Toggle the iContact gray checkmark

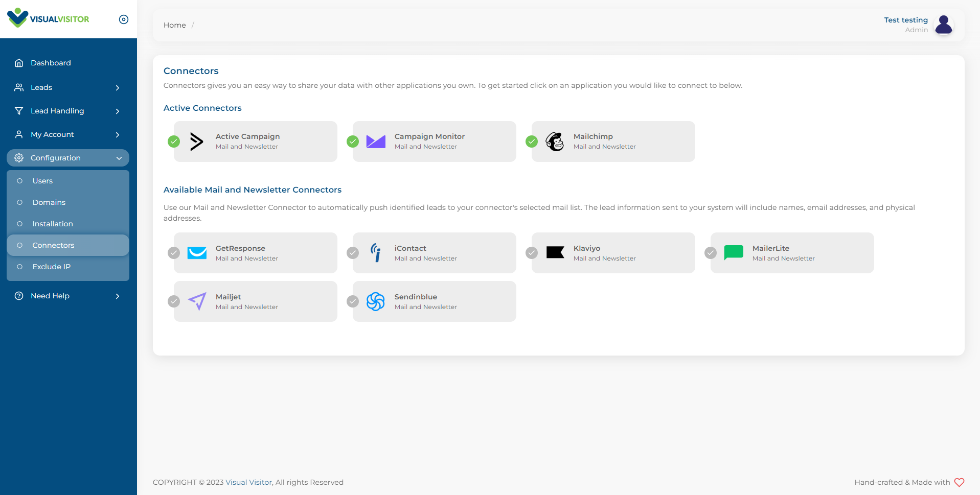[x=353, y=253]
